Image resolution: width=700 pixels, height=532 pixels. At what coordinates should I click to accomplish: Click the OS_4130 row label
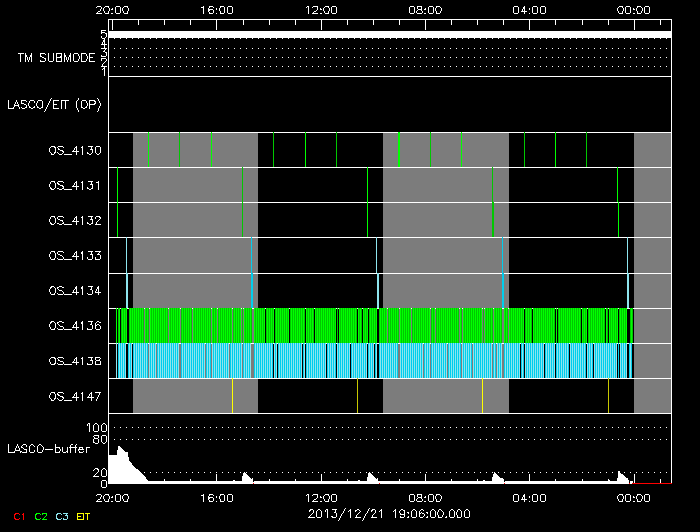74,151
